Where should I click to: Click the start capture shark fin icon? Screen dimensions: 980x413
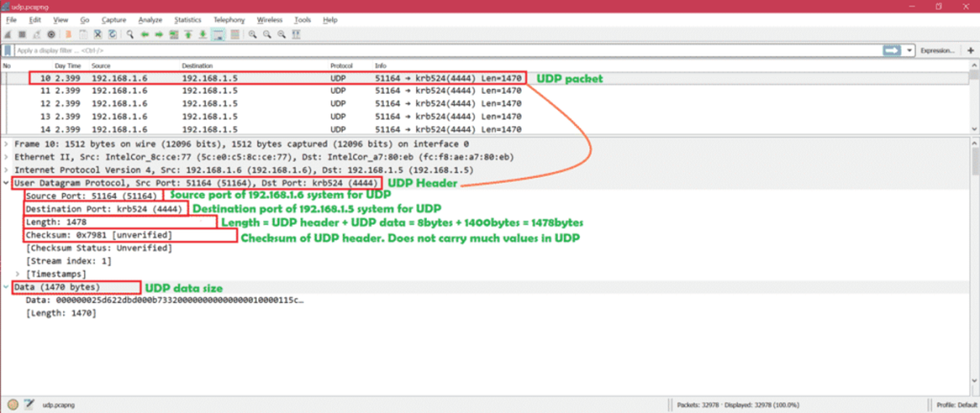[9, 33]
